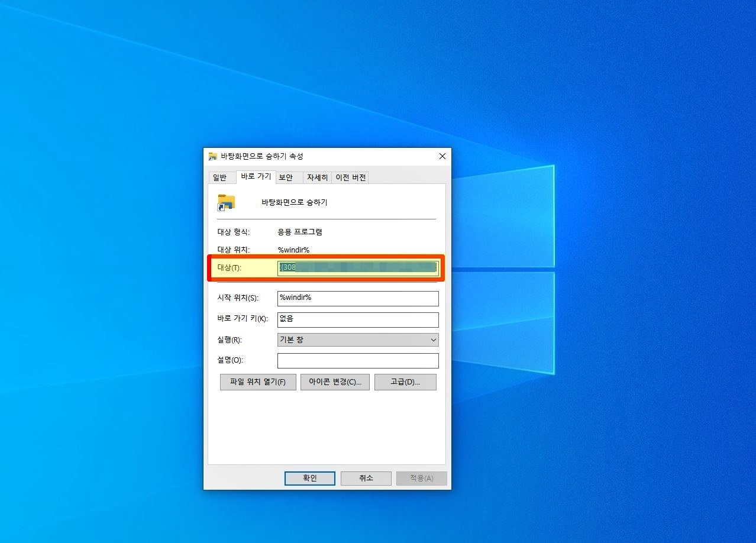Screen dimensions: 756x543
Task: Open the 보안 tab
Action: coord(286,177)
